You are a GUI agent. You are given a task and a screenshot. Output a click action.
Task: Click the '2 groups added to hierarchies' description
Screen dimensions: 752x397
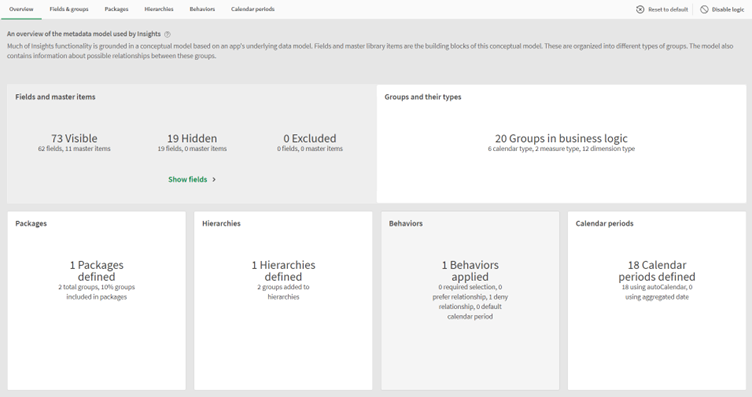(x=283, y=292)
